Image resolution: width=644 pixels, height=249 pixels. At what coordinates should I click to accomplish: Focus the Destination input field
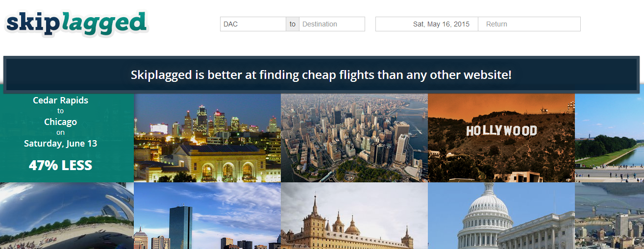pyautogui.click(x=332, y=24)
